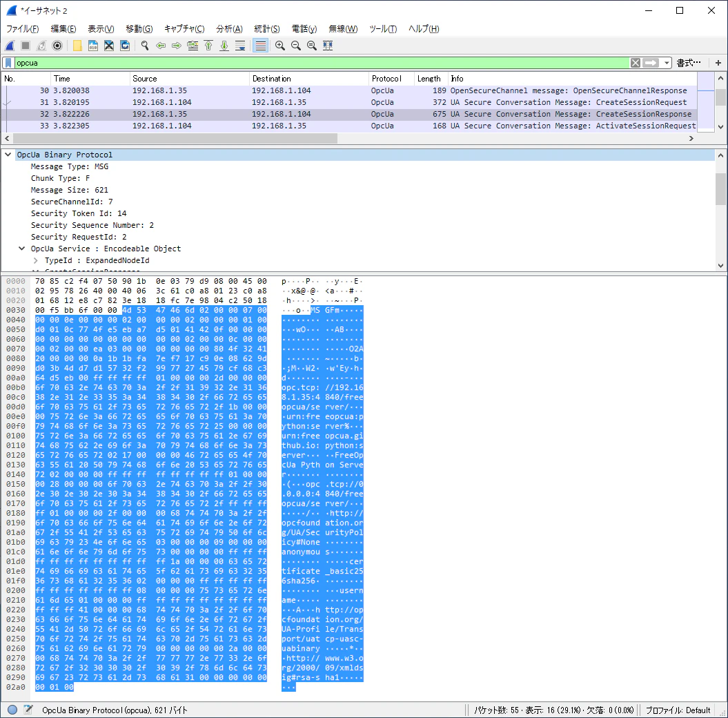This screenshot has height=718, width=728.
Task: Collapse the OpcUa Binary Protocol tree
Action: 8,155
